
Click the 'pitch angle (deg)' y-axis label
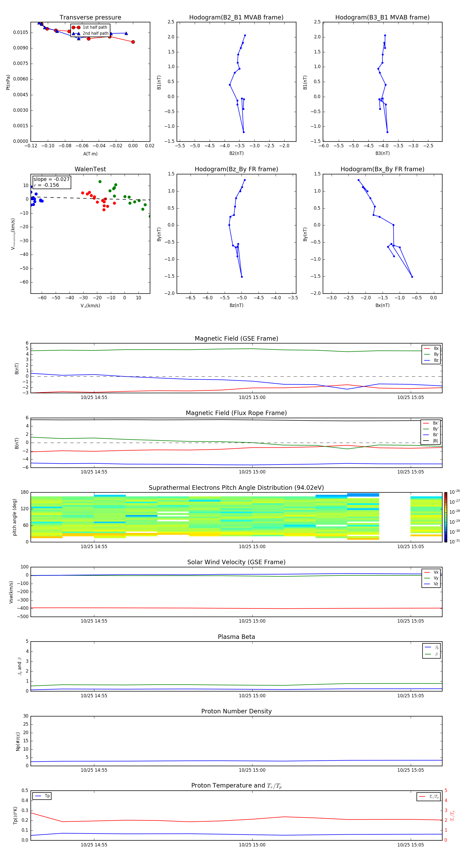[x=14, y=517]
